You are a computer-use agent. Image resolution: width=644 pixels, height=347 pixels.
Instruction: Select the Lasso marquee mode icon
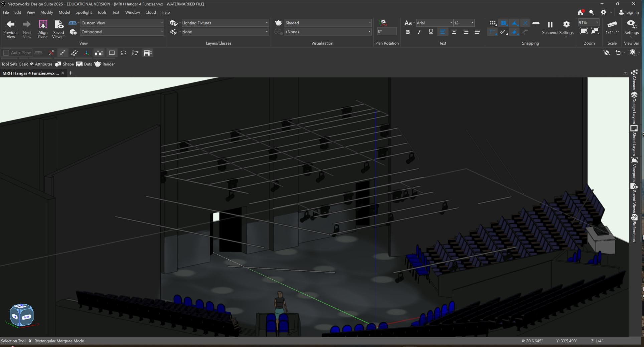[x=123, y=53]
